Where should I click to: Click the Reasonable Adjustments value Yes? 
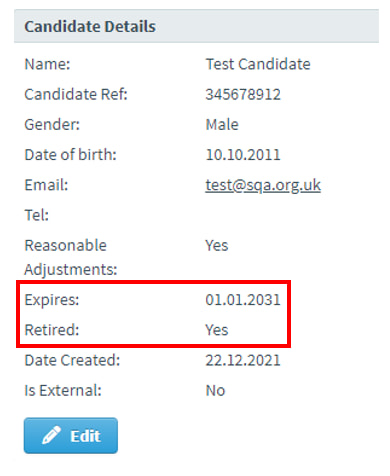(217, 246)
